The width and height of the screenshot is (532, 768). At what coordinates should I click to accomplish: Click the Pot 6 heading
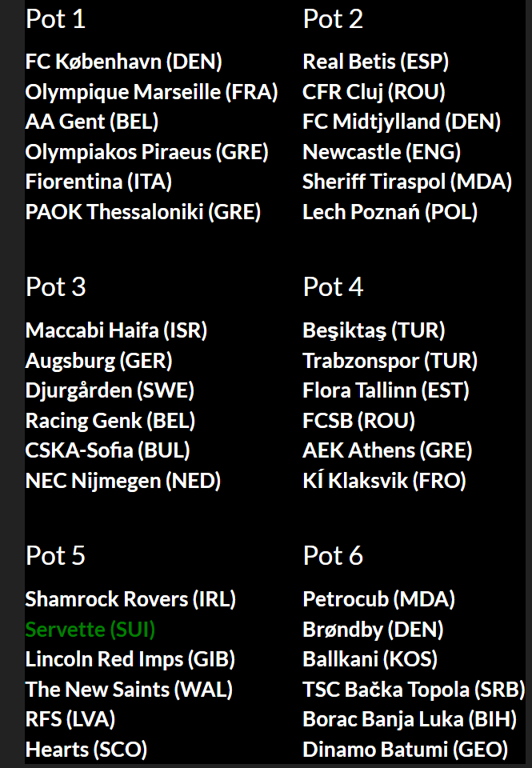pos(333,556)
